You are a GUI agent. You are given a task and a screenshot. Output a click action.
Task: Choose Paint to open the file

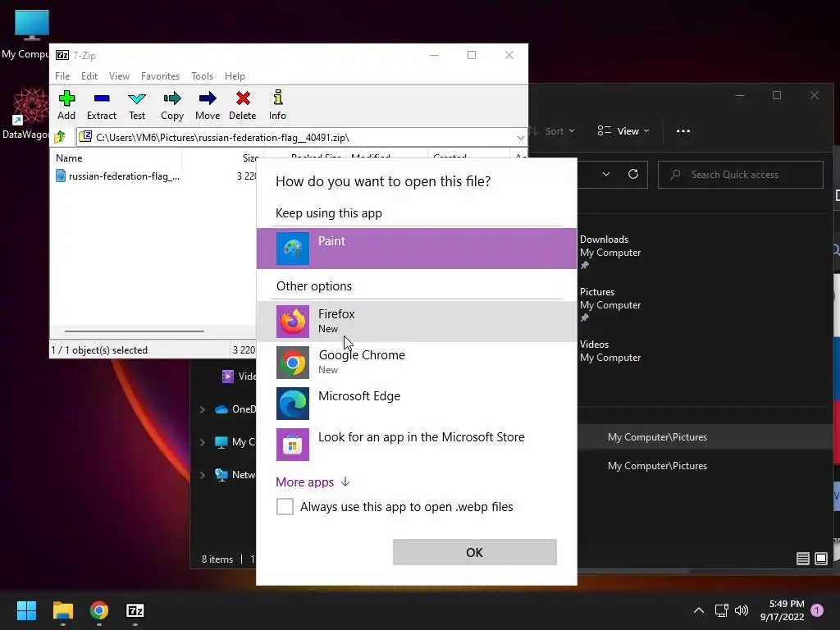point(416,248)
